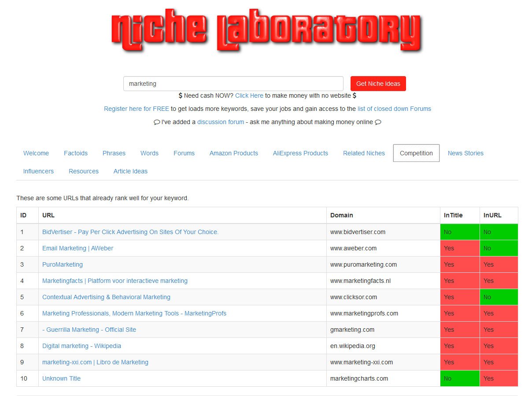Image resolution: width=532 pixels, height=396 pixels.
Task: Click the speech bubble icon before 'I've added a'
Action: tap(157, 122)
